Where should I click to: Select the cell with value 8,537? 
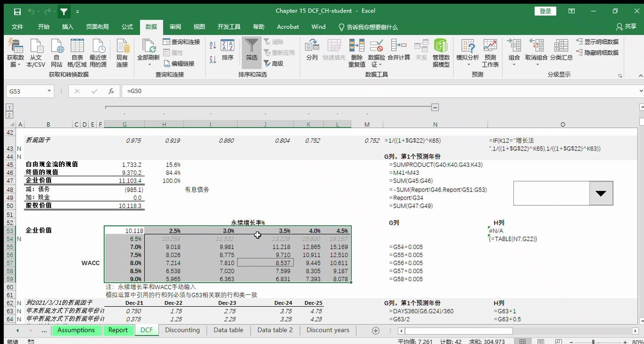[x=265, y=263]
